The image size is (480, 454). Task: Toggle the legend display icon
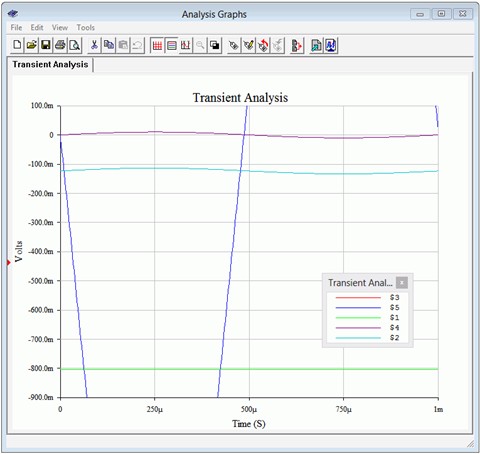click(171, 45)
